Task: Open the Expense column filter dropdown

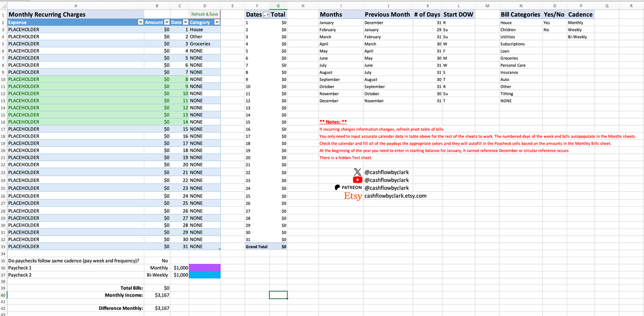Action: 141,23
